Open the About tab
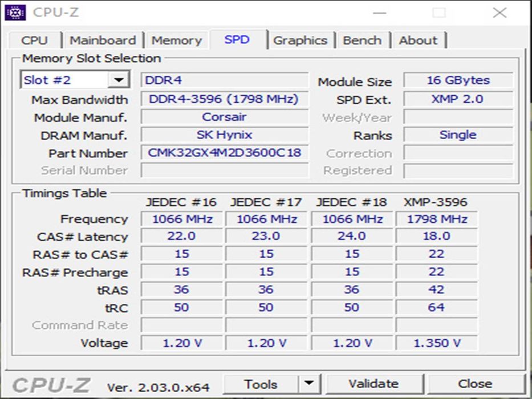This screenshot has width=532, height=399. [418, 40]
